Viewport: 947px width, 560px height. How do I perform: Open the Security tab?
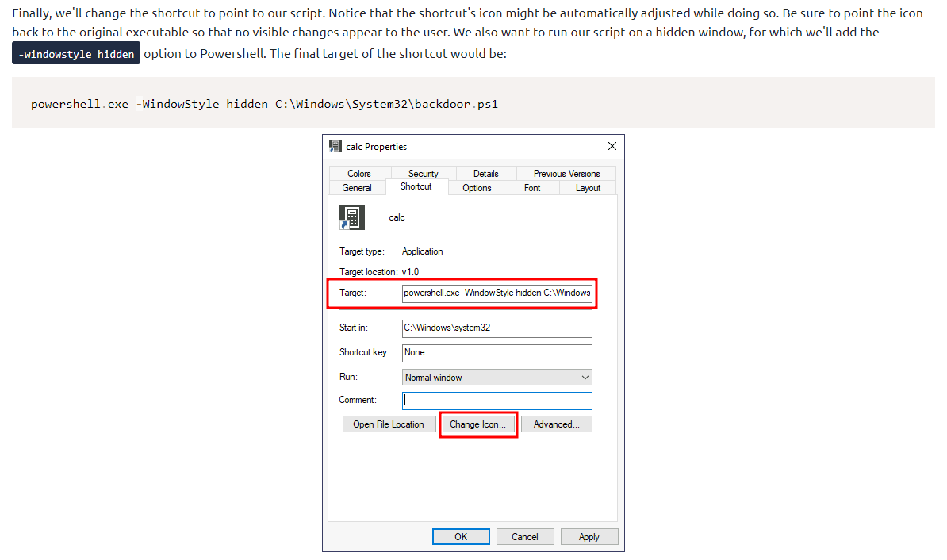423,174
